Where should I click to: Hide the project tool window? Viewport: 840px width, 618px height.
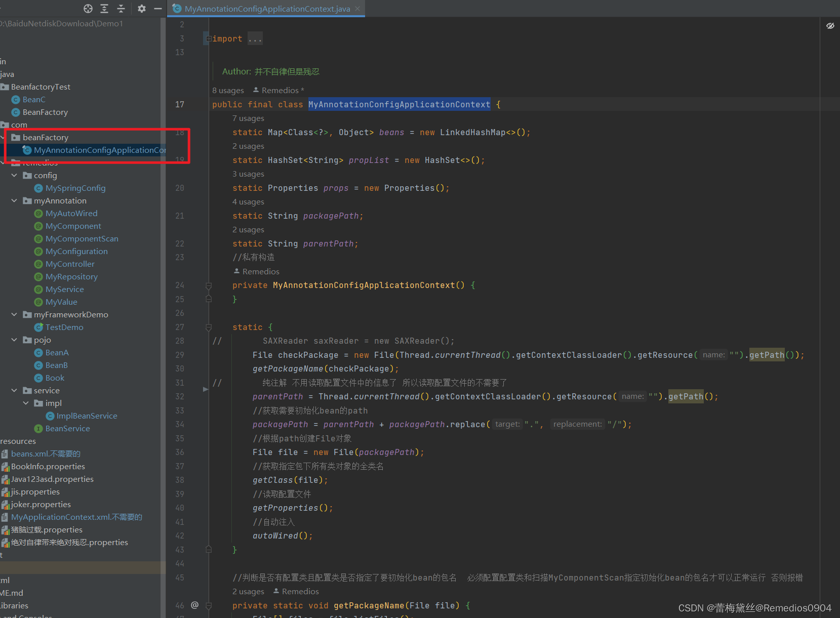click(x=158, y=9)
